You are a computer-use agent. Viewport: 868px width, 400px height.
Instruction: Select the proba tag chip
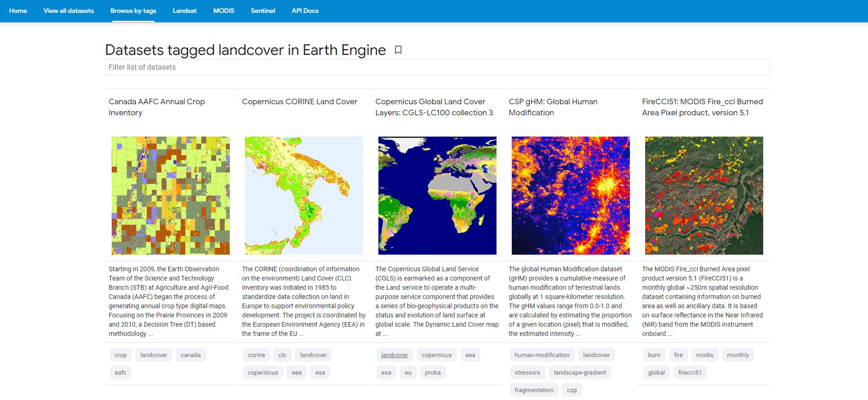(x=433, y=372)
